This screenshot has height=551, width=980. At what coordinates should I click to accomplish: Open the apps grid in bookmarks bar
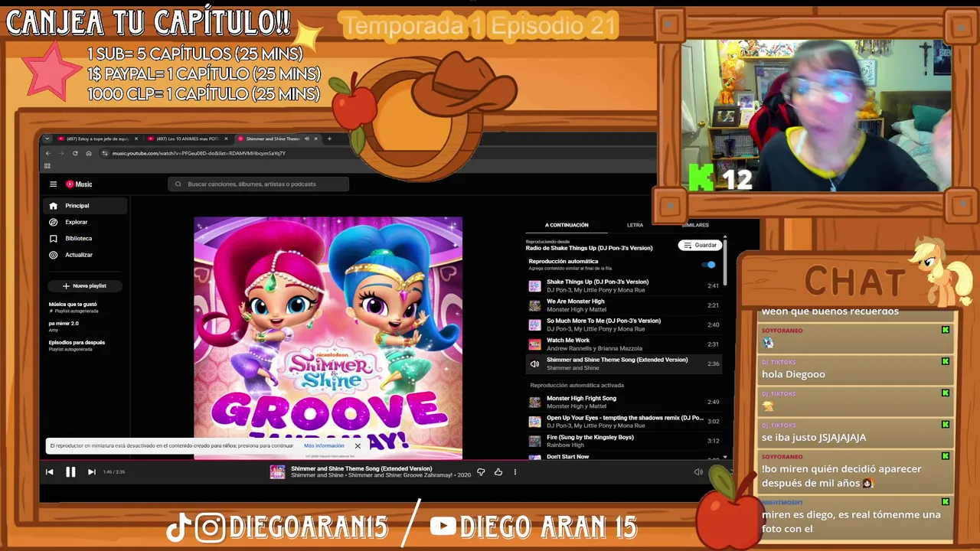click(x=47, y=165)
